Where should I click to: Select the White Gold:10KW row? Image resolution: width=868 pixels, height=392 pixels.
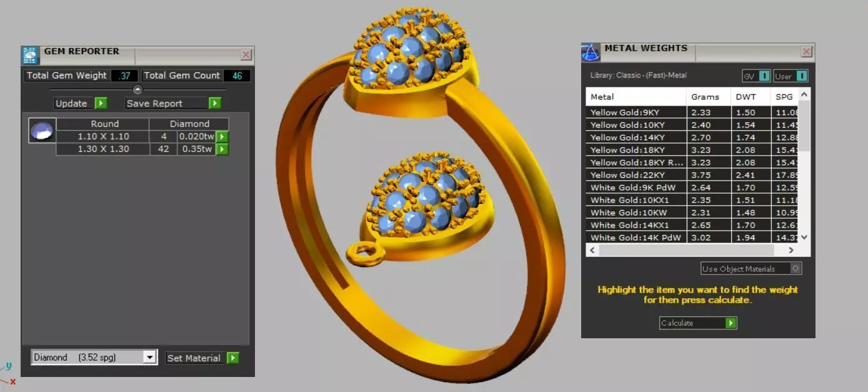[692, 213]
